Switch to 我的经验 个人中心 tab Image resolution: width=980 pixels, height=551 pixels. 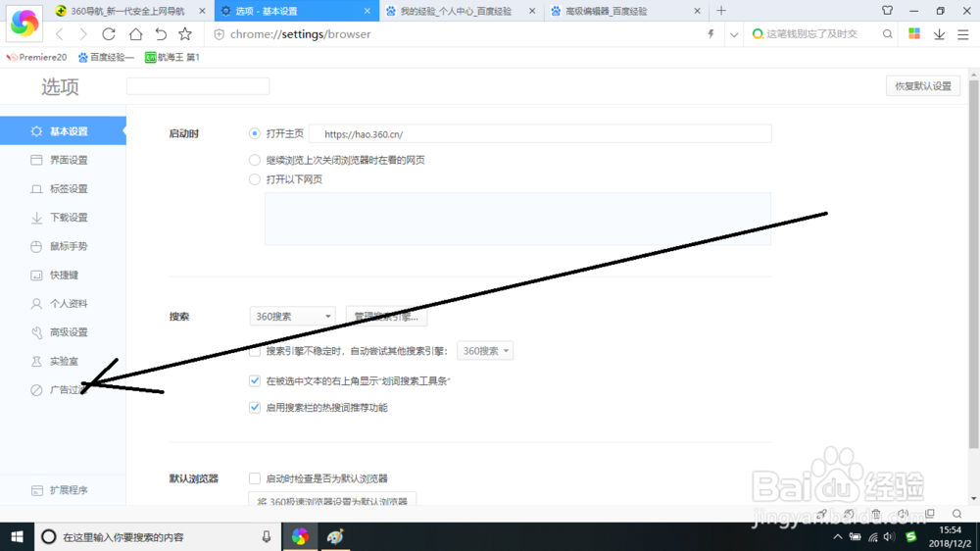pos(460,11)
